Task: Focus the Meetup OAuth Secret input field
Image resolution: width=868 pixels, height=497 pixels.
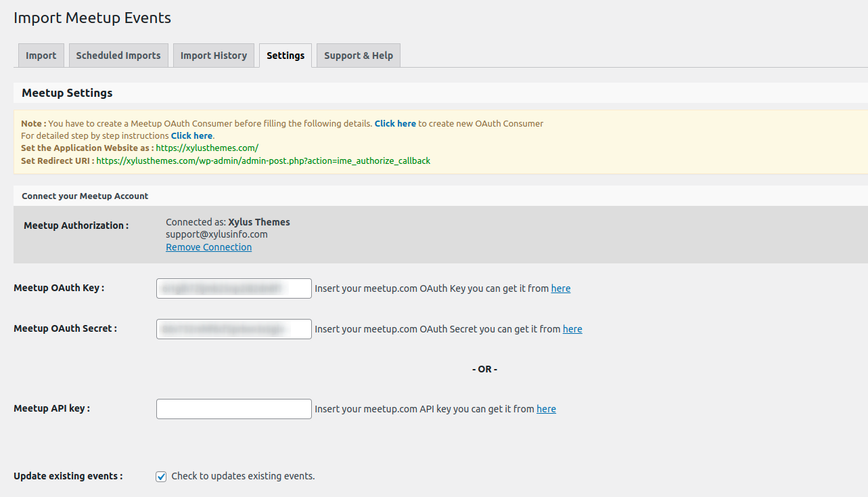Action: [x=233, y=329]
